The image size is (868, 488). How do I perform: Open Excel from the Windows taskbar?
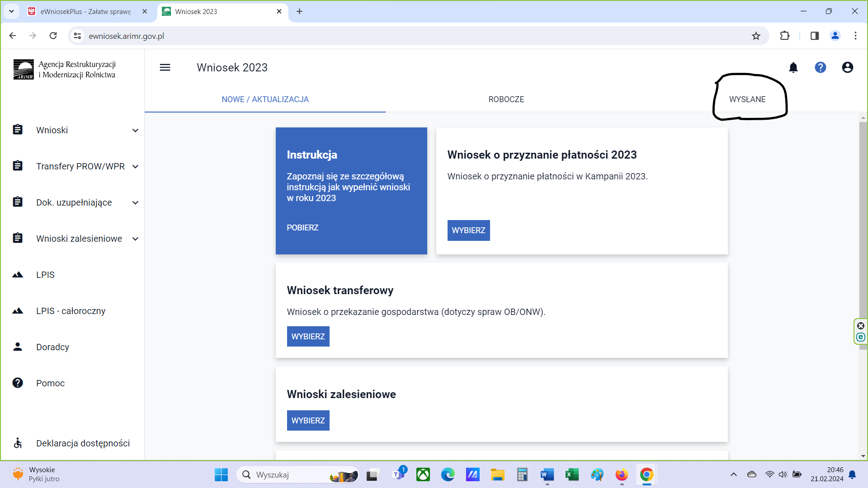pos(572,475)
